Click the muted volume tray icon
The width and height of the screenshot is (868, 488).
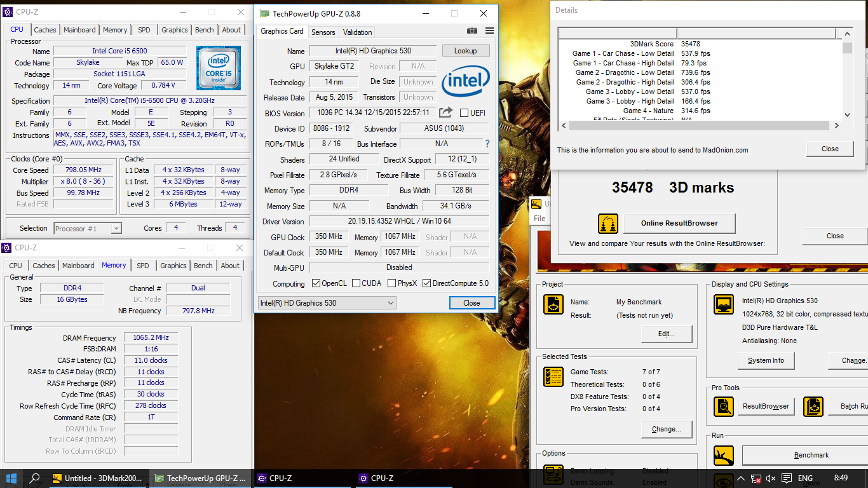click(771, 478)
